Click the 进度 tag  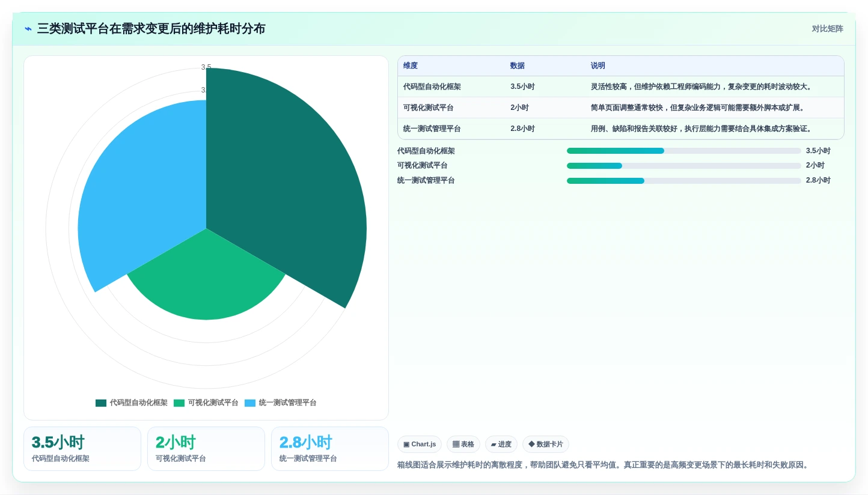501,445
